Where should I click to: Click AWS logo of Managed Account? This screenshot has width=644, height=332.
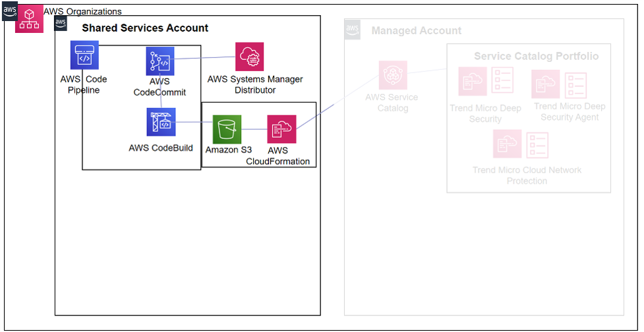click(x=353, y=30)
